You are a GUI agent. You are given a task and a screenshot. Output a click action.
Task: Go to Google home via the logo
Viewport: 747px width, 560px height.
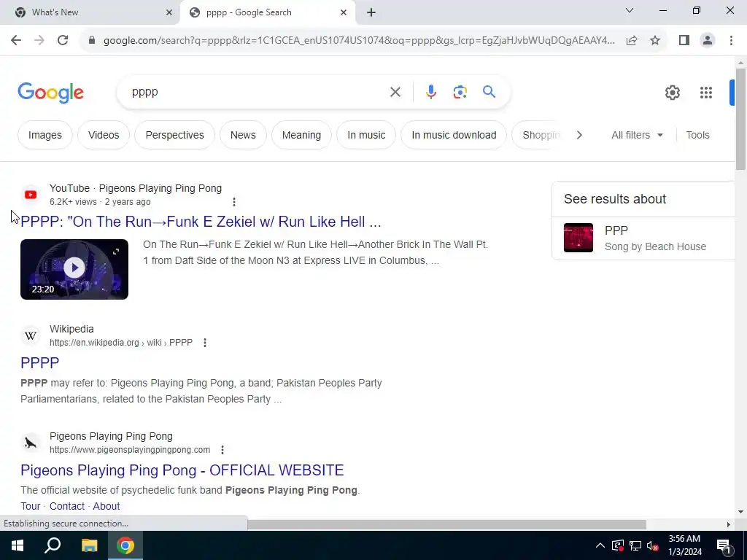click(50, 93)
